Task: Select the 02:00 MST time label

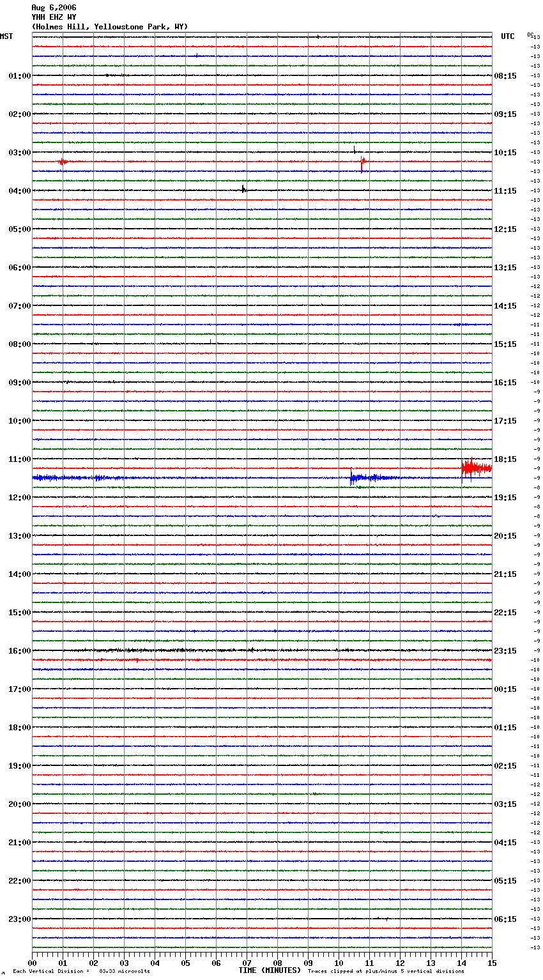Action: (20, 114)
